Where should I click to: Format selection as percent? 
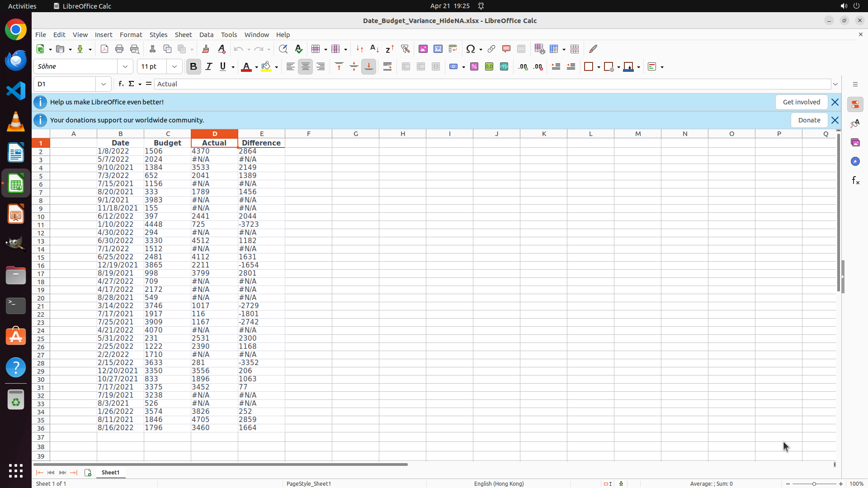click(x=474, y=67)
